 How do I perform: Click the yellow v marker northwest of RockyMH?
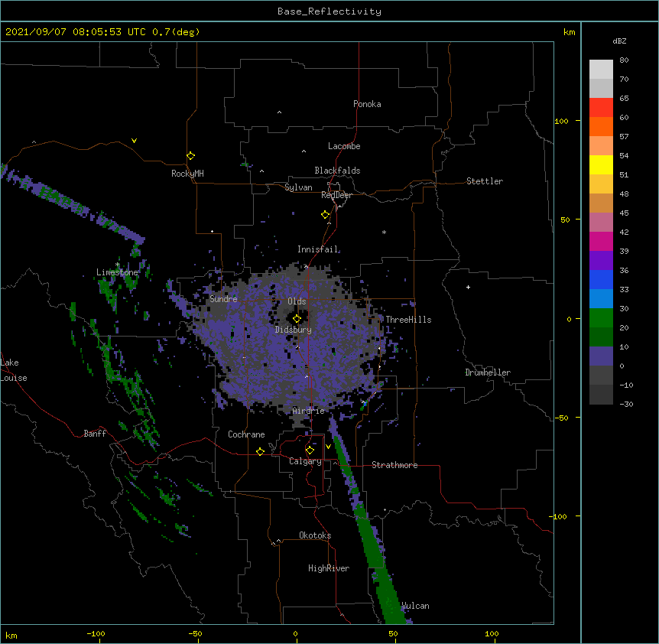coord(134,141)
